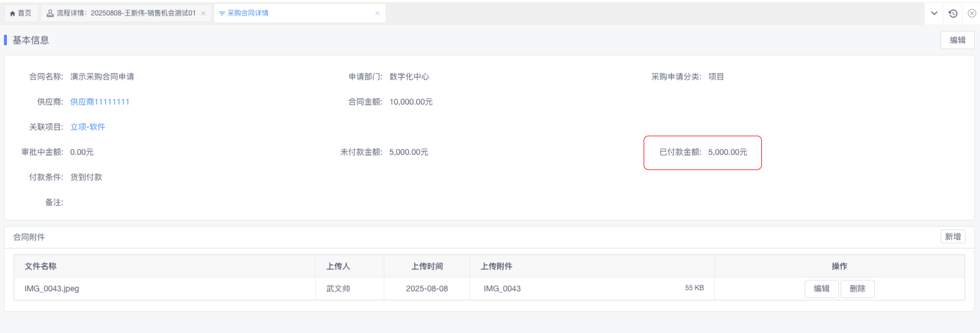Click 新增 to add contract attachment
The image size is (980, 333).
pyautogui.click(x=953, y=236)
